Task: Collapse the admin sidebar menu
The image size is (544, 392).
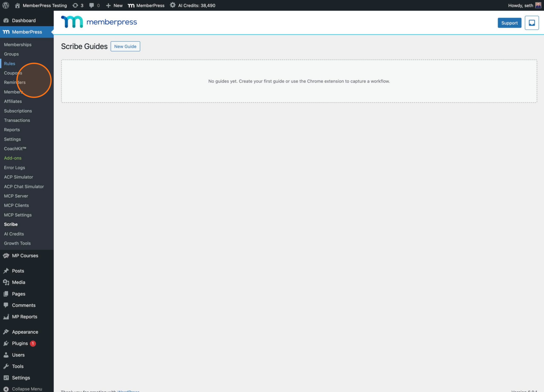Action: [x=27, y=389]
